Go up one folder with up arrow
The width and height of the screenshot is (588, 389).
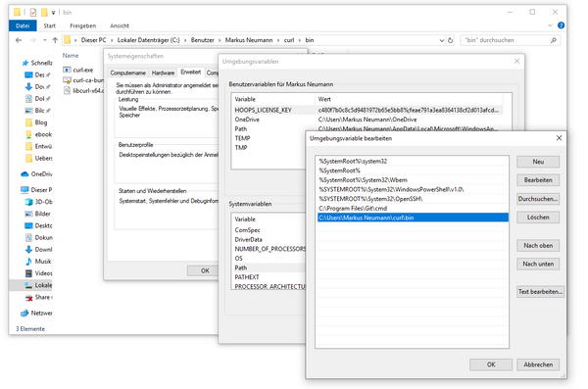[55, 40]
